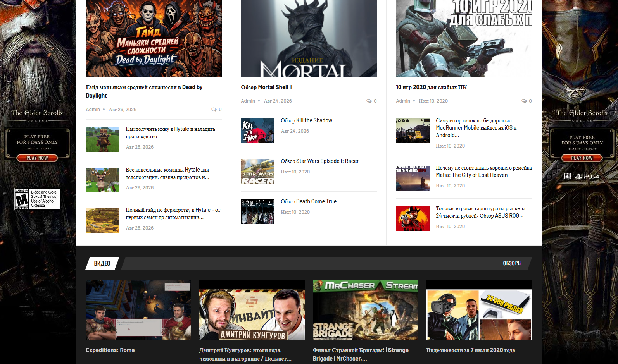This screenshot has height=364, width=618.
Task: Click PLAY NOW on right Elder Scrolls banner
Action: [582, 158]
